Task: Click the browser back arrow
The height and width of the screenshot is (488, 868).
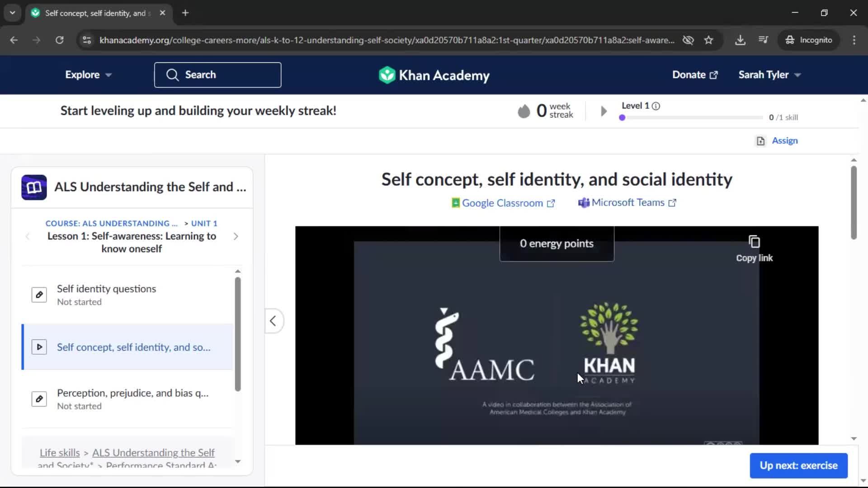Action: coord(14,40)
